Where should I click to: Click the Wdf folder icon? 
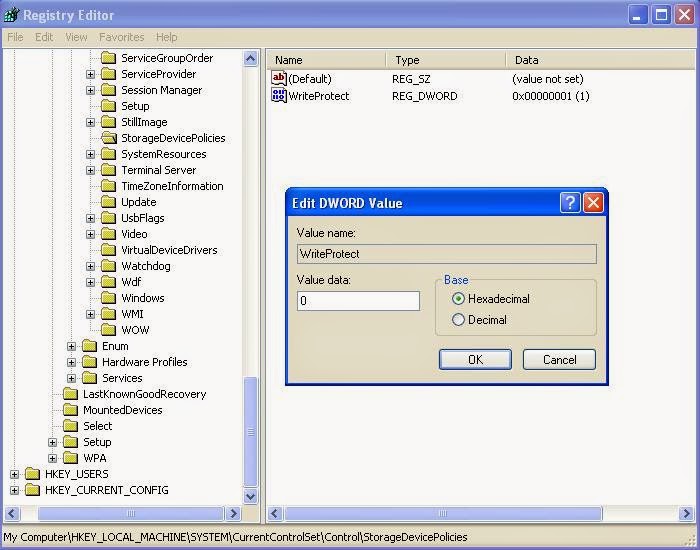[x=108, y=282]
